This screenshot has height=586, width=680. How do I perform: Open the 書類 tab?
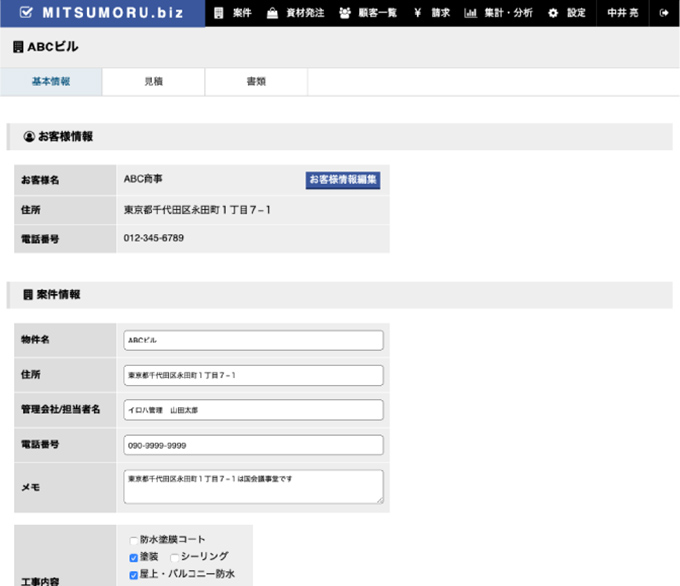pyautogui.click(x=256, y=81)
